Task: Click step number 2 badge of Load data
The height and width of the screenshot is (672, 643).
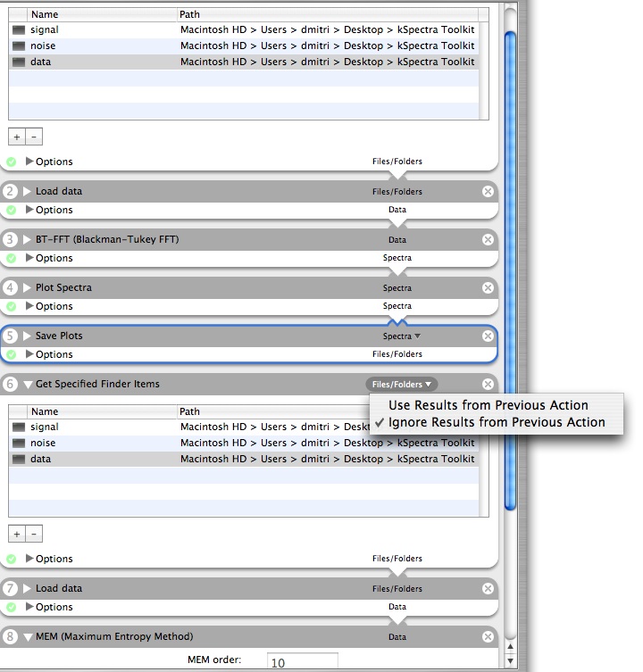Action: (x=10, y=191)
